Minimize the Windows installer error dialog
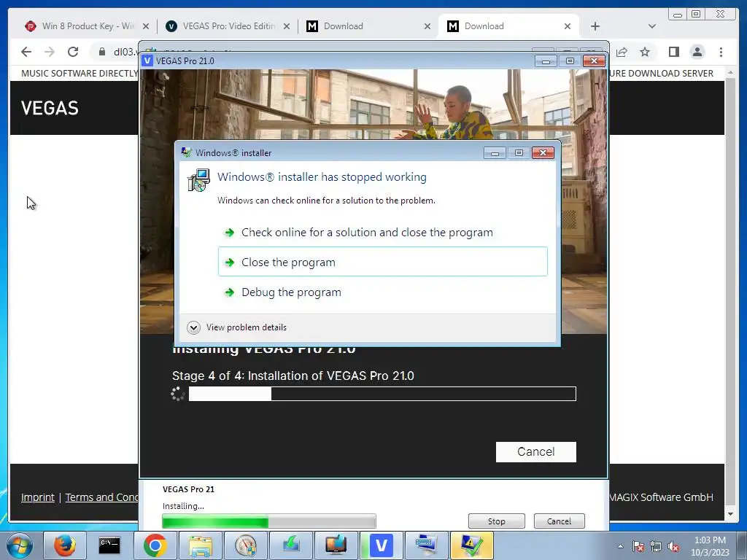 coord(495,153)
